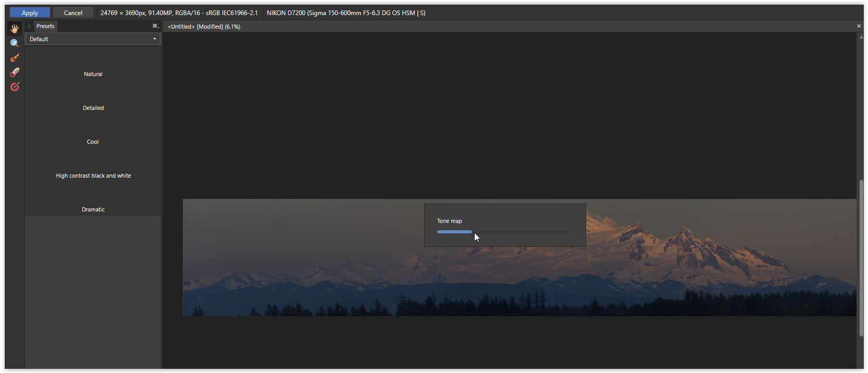Image resolution: width=868 pixels, height=373 pixels.
Task: Select the Overlay Erase tool
Action: [x=15, y=72]
